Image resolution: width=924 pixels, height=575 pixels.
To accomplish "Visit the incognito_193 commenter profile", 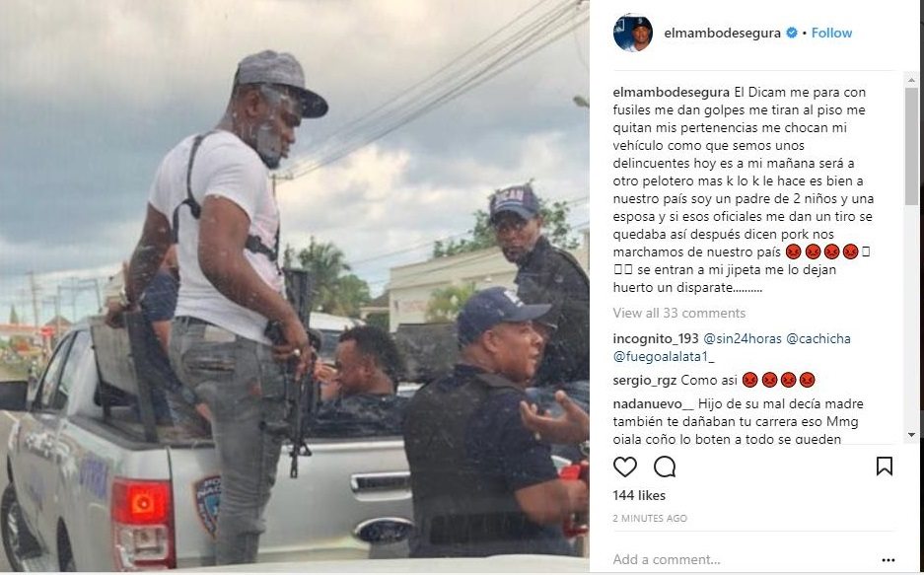I will point(656,338).
